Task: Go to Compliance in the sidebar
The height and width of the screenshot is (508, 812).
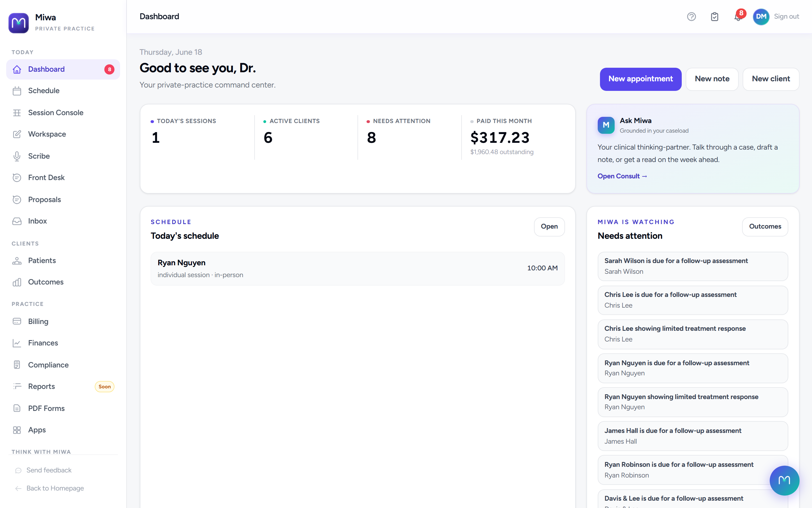Action: [x=63, y=365]
